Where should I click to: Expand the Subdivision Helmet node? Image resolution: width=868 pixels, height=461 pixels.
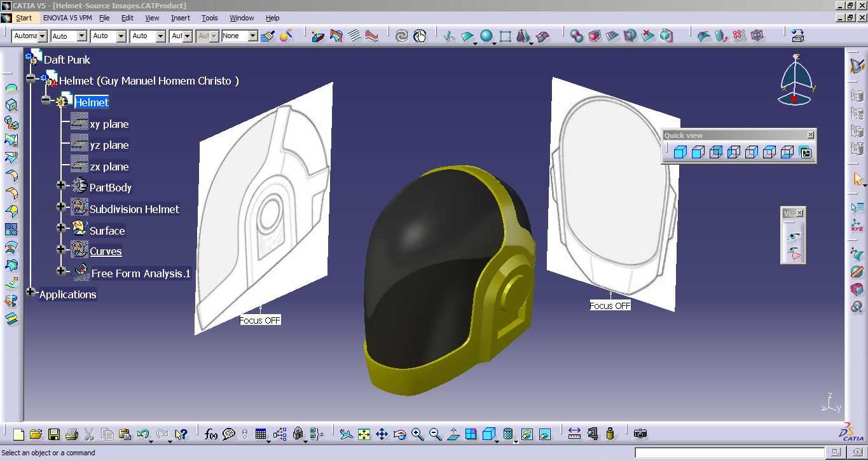tap(61, 206)
